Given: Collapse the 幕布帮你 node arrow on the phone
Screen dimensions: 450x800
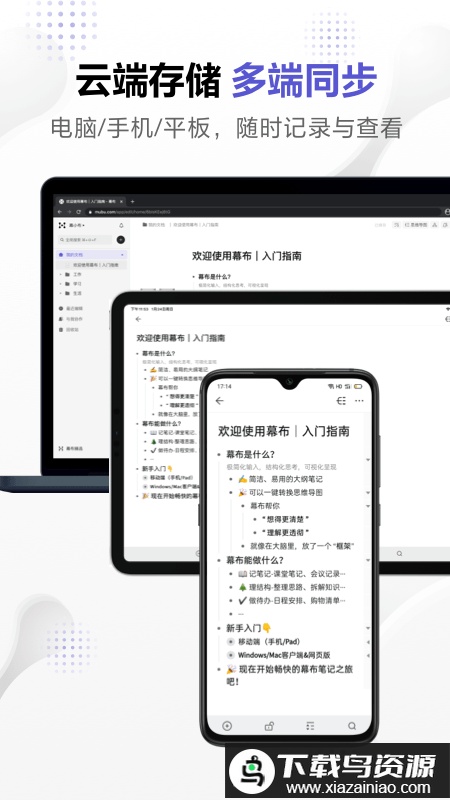Looking at the screenshot, I should tap(368, 506).
